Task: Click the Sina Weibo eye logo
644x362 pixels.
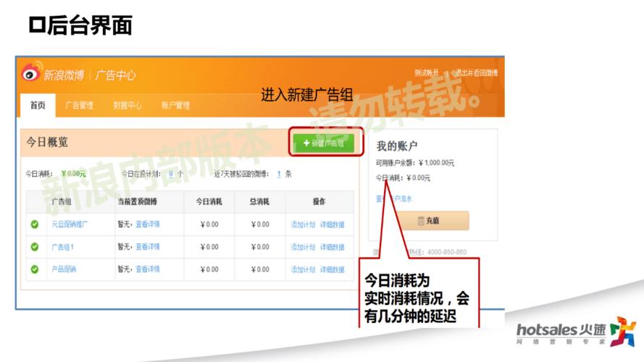Action: pos(32,72)
